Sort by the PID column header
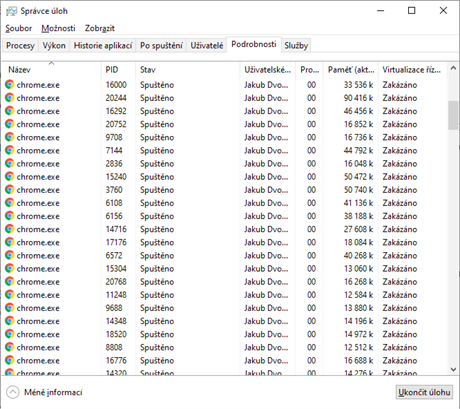This screenshot has height=409, width=460. tap(118, 69)
